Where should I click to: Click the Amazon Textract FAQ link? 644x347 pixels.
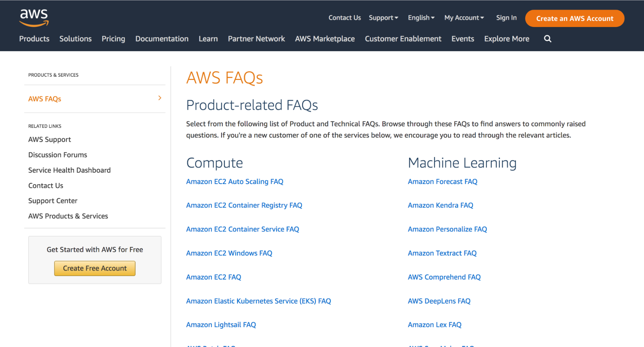pyautogui.click(x=442, y=253)
